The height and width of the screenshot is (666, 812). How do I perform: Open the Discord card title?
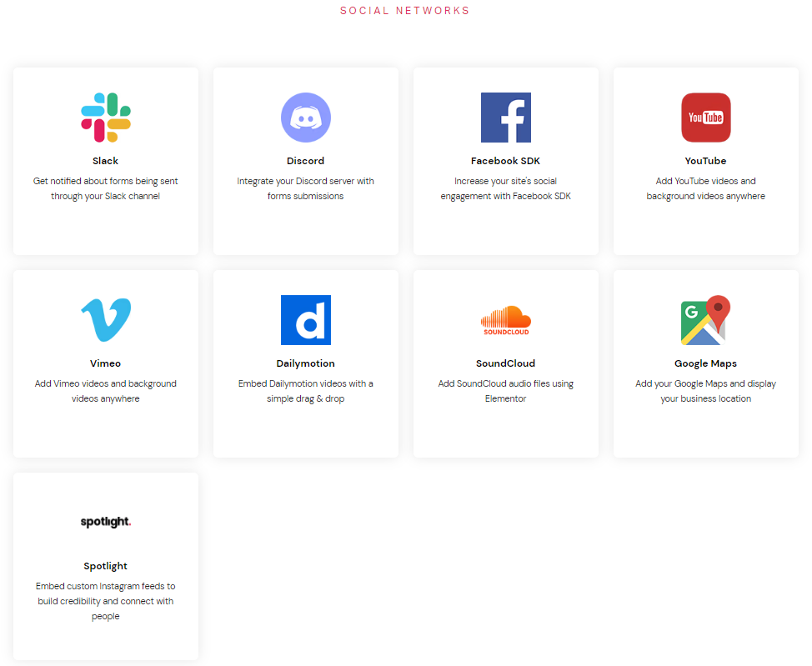[305, 161]
